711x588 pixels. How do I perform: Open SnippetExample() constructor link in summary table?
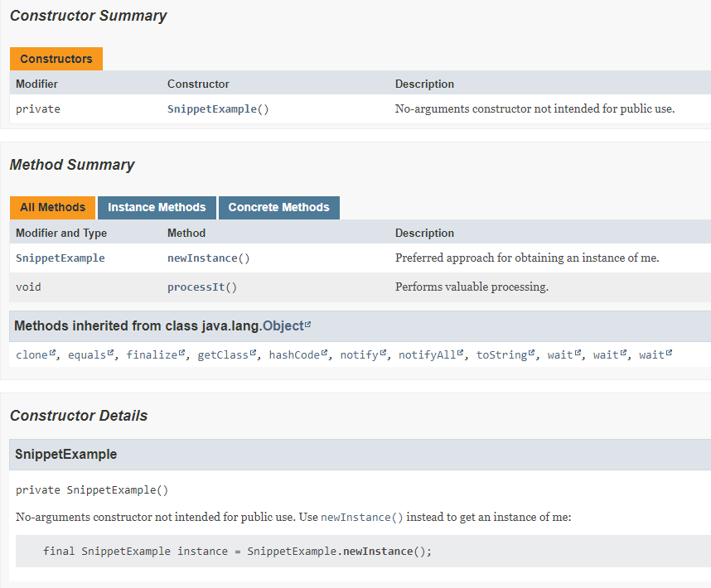coord(218,109)
